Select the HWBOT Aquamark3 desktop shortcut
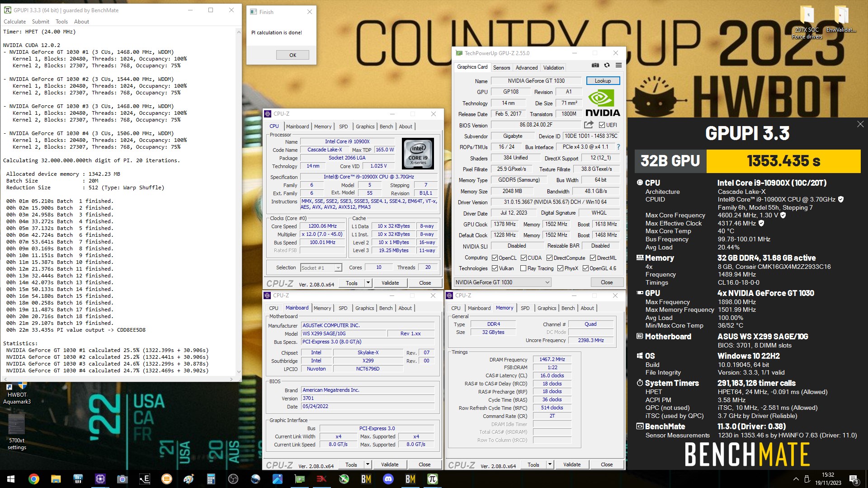The width and height of the screenshot is (868, 488). point(17,393)
